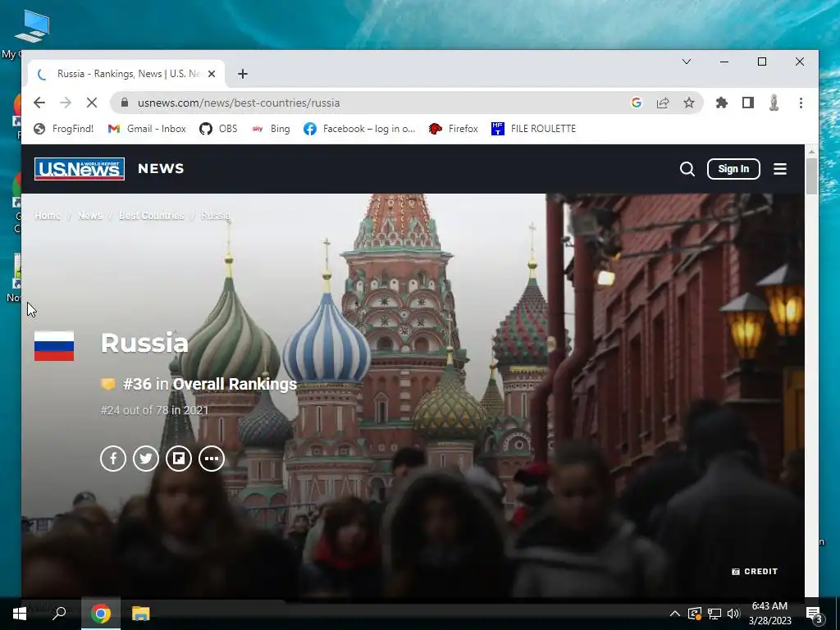Click the Overall Rankings link
This screenshot has width=840, height=630.
(235, 384)
